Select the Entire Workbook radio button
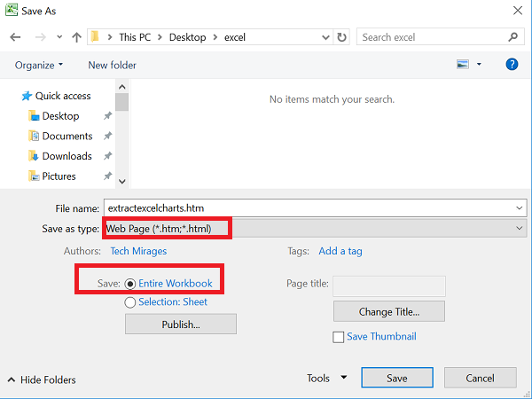The height and width of the screenshot is (399, 532). pyautogui.click(x=131, y=284)
